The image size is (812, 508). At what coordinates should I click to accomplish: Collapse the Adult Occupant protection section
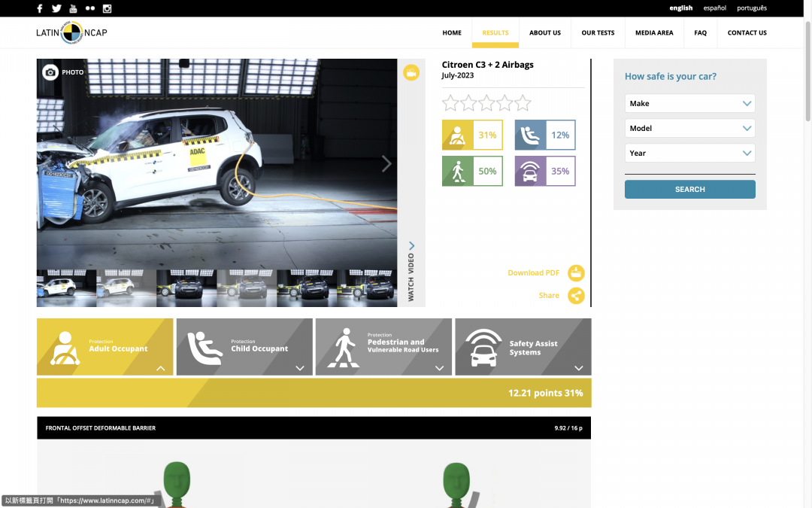[105, 347]
